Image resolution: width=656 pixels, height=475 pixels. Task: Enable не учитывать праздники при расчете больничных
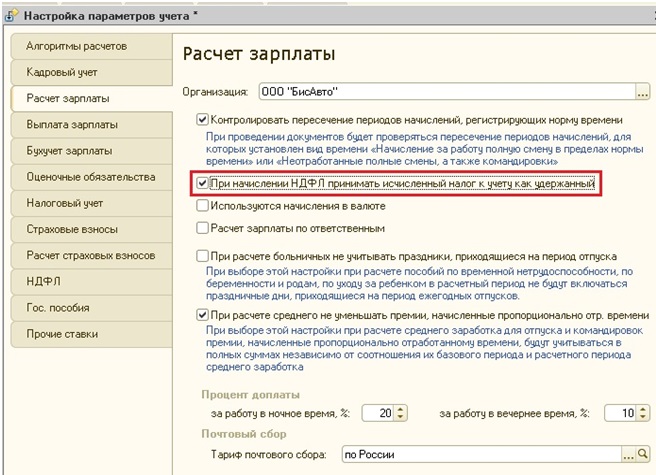click(202, 256)
